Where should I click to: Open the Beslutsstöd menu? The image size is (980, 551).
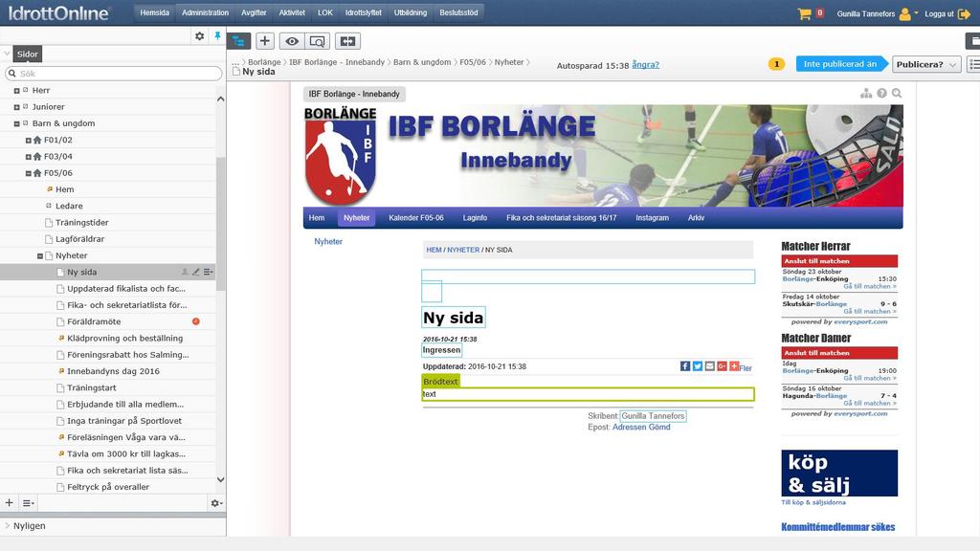(458, 12)
